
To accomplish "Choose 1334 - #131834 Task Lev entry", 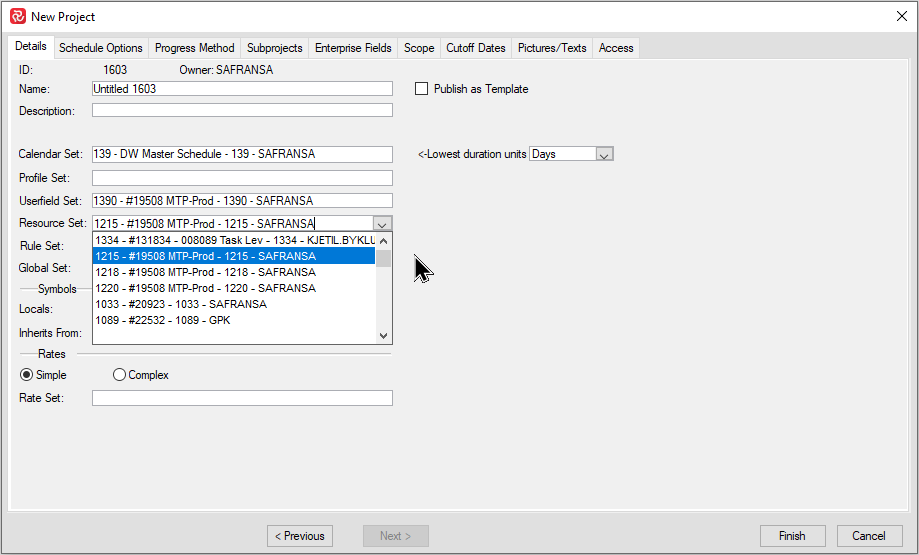I will (234, 240).
